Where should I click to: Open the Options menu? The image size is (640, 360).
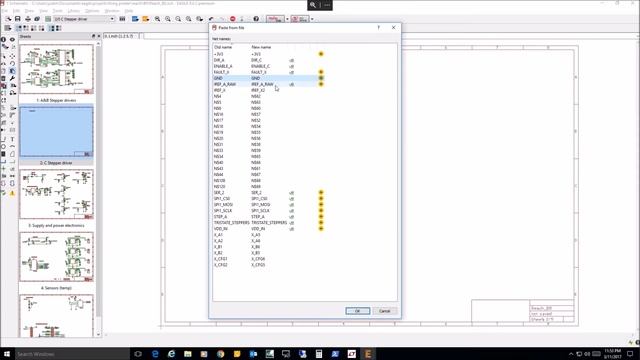point(92,11)
